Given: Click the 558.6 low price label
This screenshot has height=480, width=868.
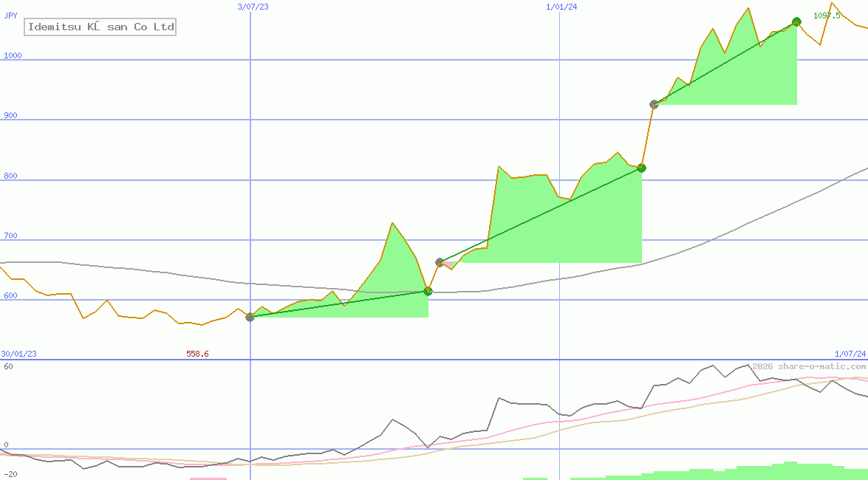Looking at the screenshot, I should click(x=197, y=354).
